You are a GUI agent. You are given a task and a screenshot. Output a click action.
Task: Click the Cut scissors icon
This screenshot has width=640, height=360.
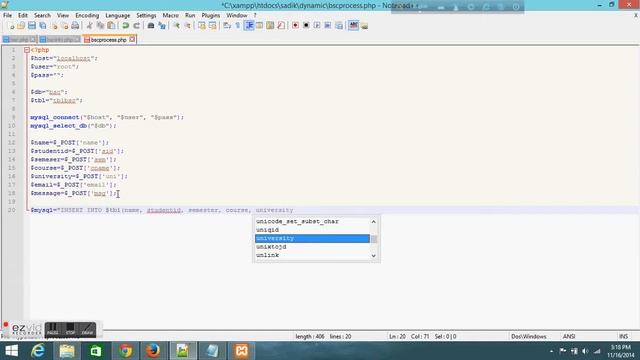point(89,26)
